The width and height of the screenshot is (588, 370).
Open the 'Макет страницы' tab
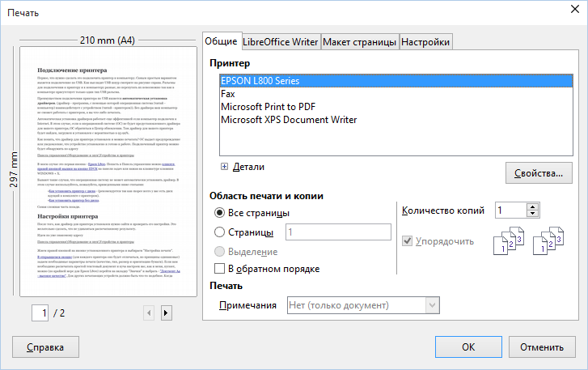[359, 41]
